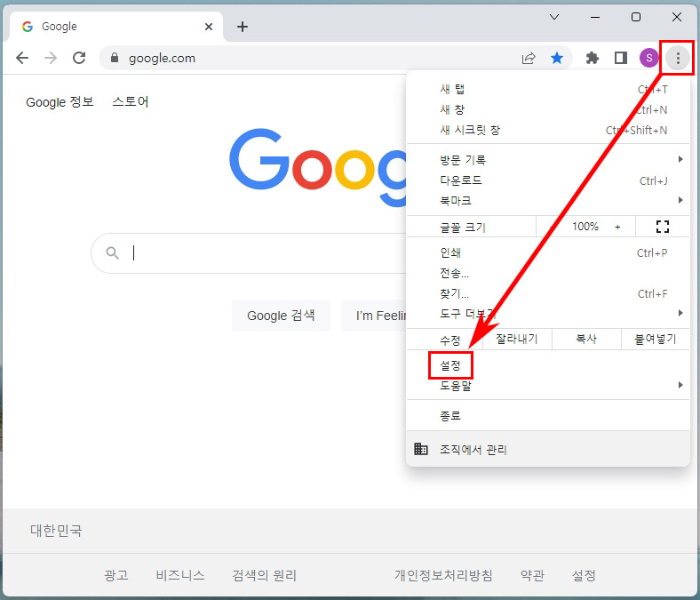Select 전송... menu item
Viewport: 700px width, 600px height.
pyautogui.click(x=548, y=273)
